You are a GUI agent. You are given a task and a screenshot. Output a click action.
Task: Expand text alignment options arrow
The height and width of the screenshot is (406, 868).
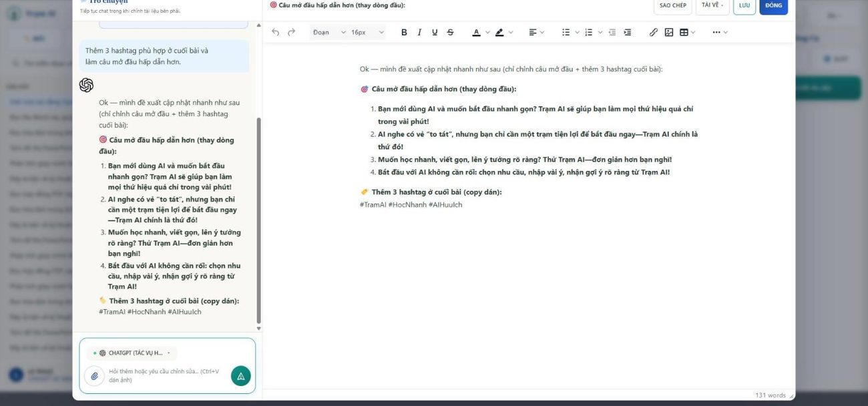tap(542, 32)
